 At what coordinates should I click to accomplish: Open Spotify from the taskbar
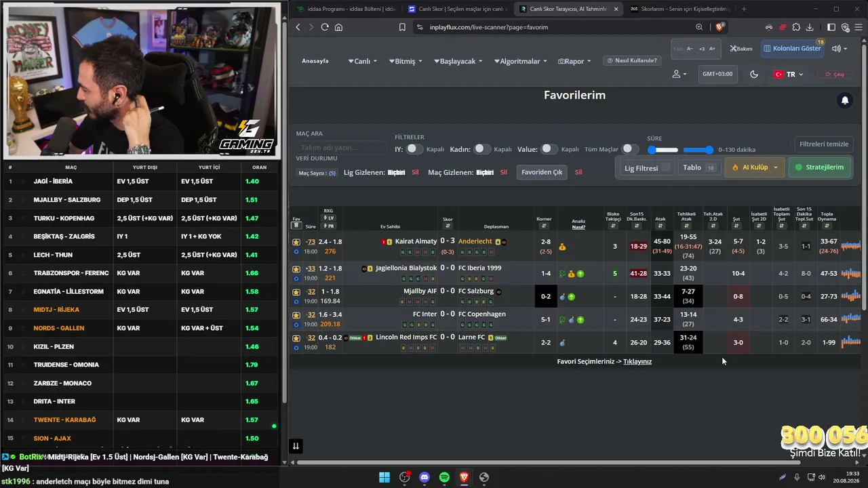[x=444, y=477]
